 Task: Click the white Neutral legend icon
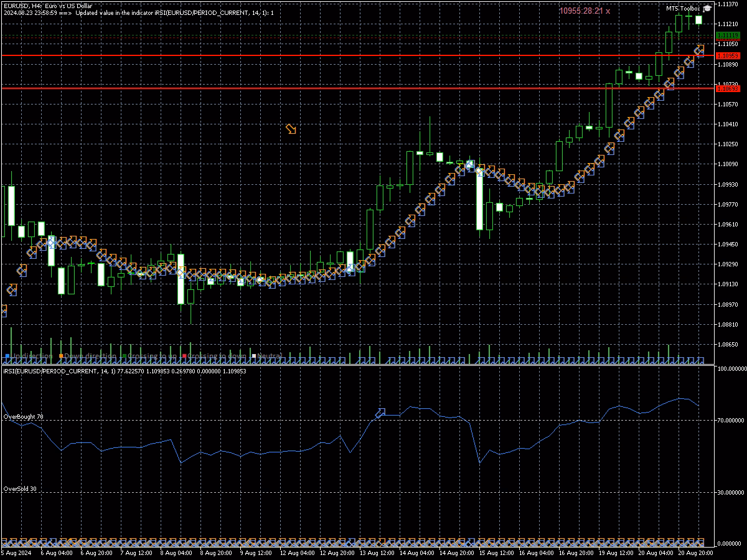(x=253, y=355)
